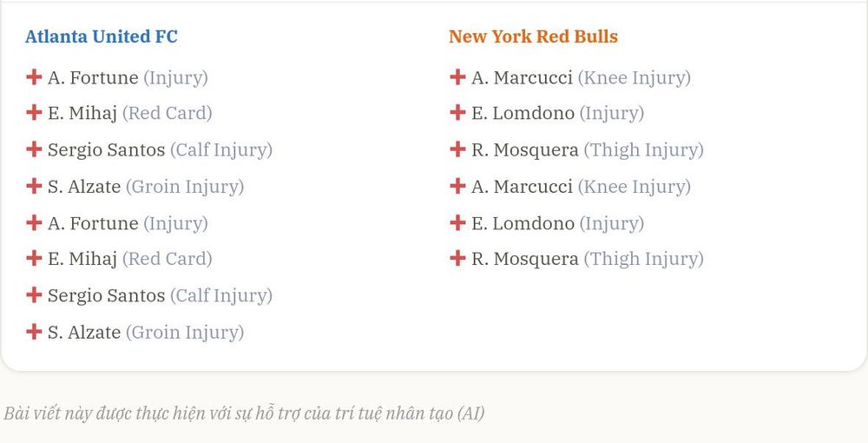
Task: Click the red cross beside first Sergio Santos
Action: click(x=34, y=149)
